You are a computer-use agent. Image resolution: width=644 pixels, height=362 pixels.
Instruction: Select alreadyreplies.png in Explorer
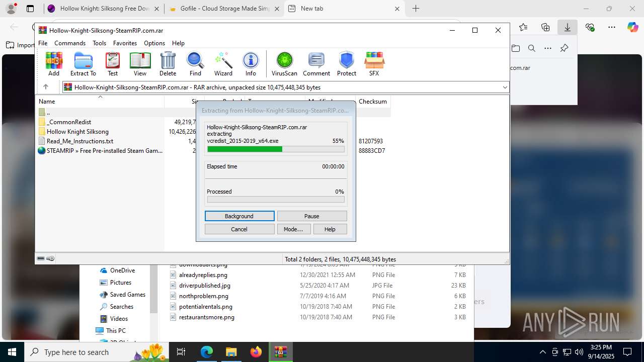203,275
